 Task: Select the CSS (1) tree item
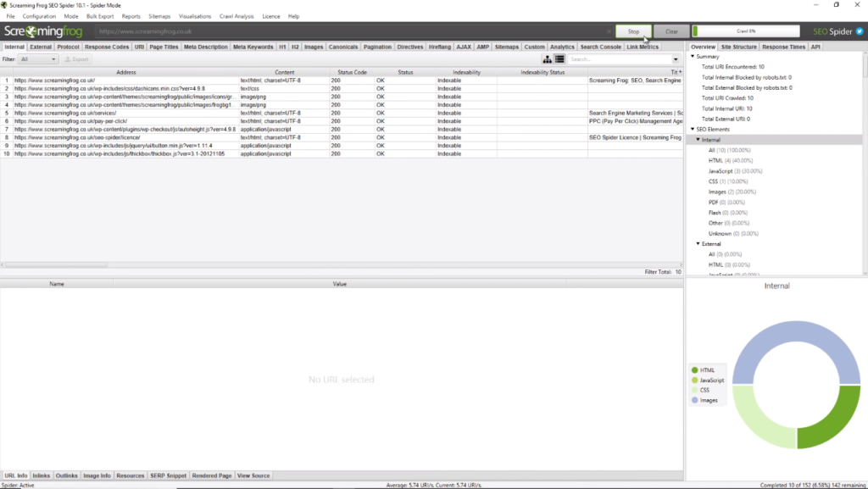click(728, 181)
